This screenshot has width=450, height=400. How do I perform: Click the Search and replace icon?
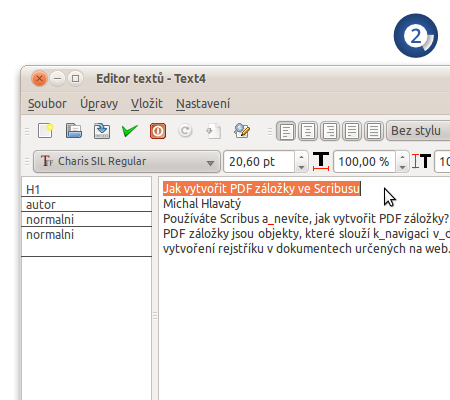[x=242, y=131]
